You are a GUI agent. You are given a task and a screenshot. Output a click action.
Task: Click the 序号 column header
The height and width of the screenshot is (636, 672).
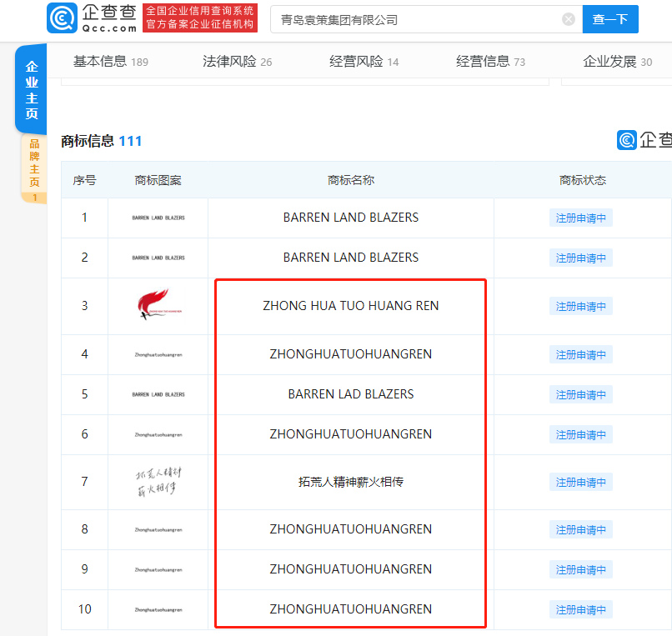coord(84,180)
